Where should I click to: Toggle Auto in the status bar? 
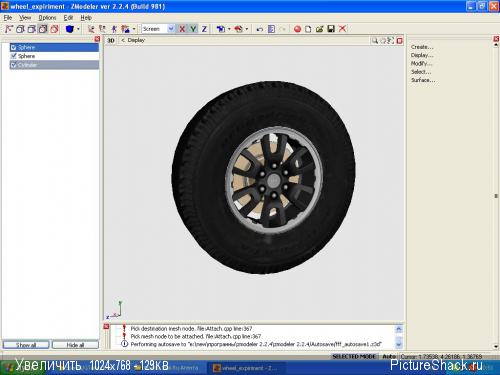[389, 356]
